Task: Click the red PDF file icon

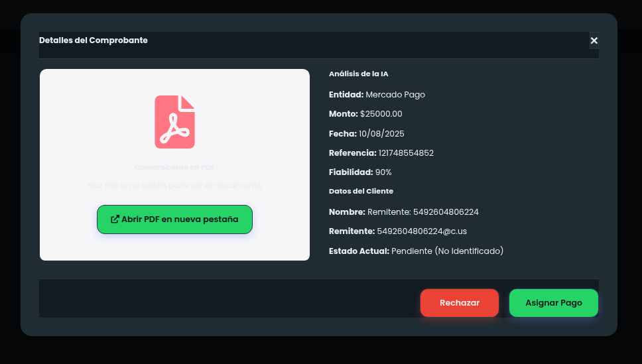Action: point(174,122)
